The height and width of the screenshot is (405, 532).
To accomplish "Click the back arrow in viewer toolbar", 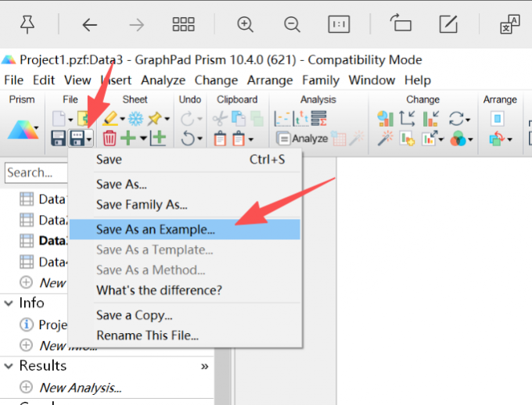I will pyautogui.click(x=90, y=24).
